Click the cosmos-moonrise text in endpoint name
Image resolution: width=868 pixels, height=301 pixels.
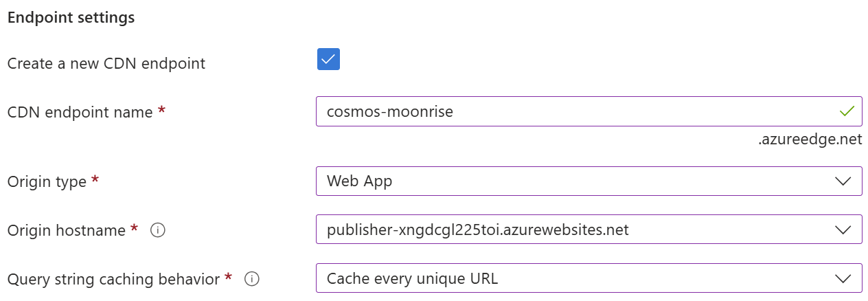[x=390, y=111]
